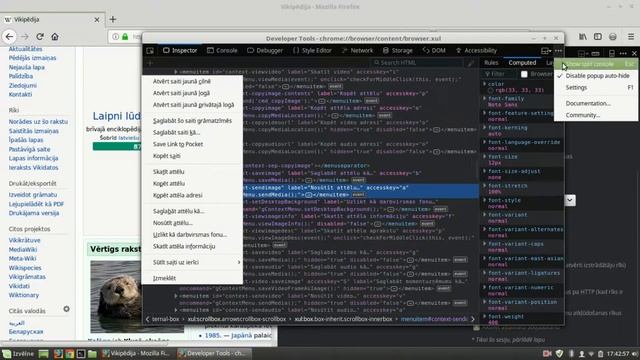Viewport: 640px width, 360px height.
Task: Switch to the Debugger tab
Action: click(265, 51)
